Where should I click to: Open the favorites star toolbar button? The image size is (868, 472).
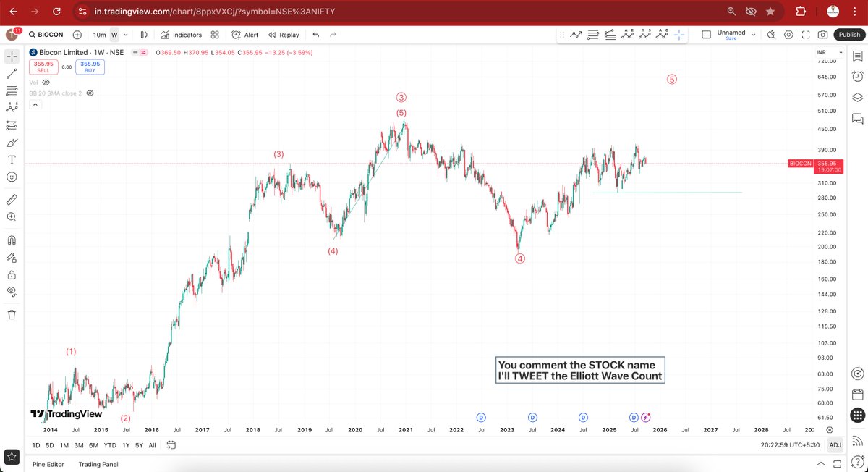(x=12, y=456)
